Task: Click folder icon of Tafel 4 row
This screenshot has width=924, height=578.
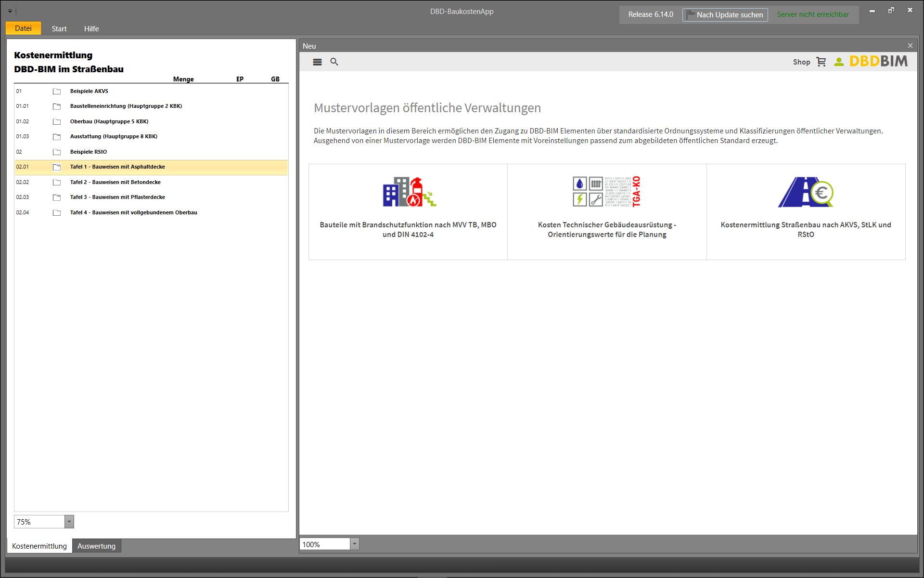Action: [57, 213]
